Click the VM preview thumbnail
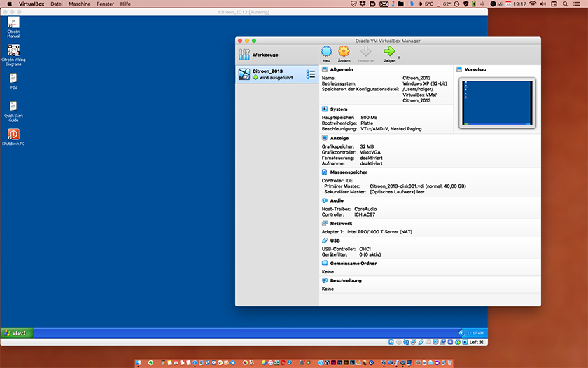The height and width of the screenshot is (368, 588). coord(497,102)
